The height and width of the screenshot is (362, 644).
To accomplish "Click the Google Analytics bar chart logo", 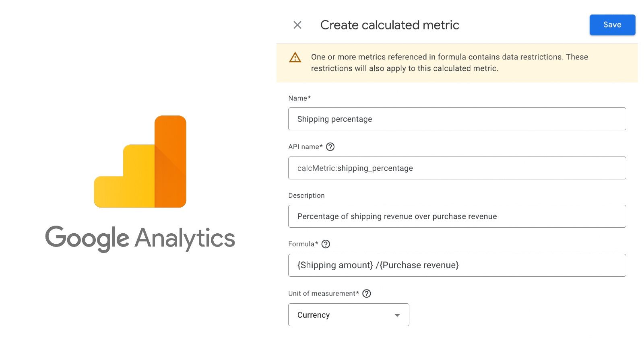I will [x=140, y=161].
